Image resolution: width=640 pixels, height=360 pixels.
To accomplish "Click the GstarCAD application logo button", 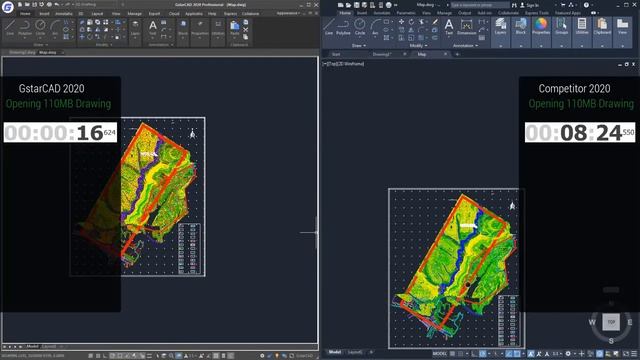I will (7, 7).
